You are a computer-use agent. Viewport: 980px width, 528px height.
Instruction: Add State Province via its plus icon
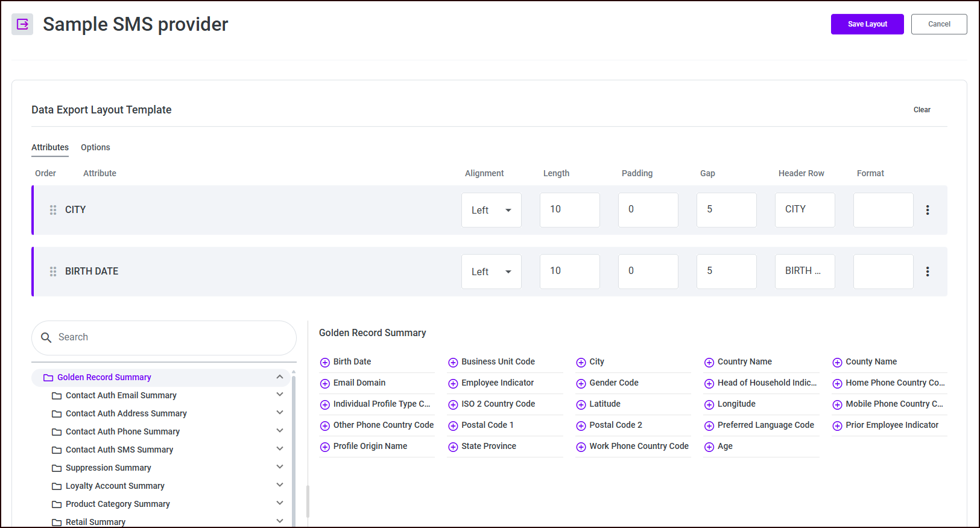453,447
